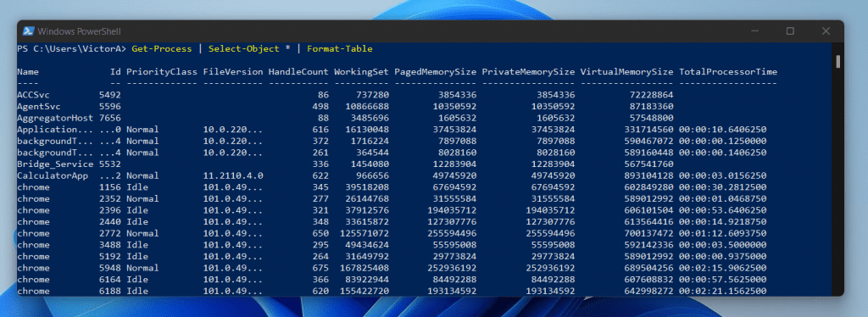This screenshot has height=317, width=868.
Task: Click chrome Id 5948
Action: [109, 268]
